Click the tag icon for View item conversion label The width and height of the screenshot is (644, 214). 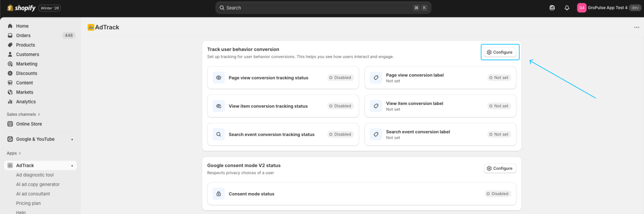tap(376, 106)
